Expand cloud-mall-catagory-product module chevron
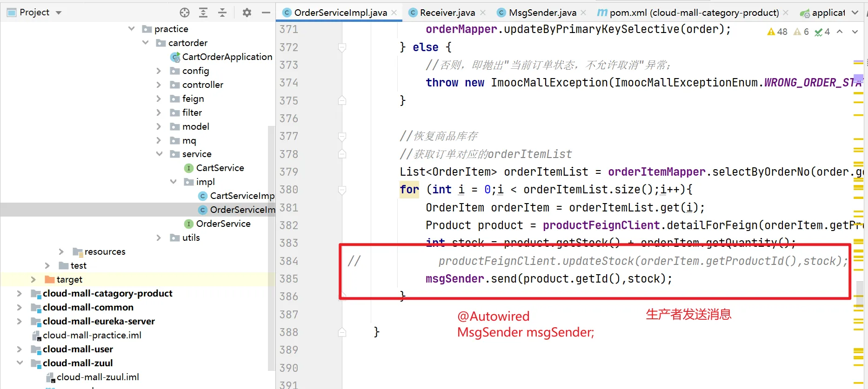 (20, 293)
